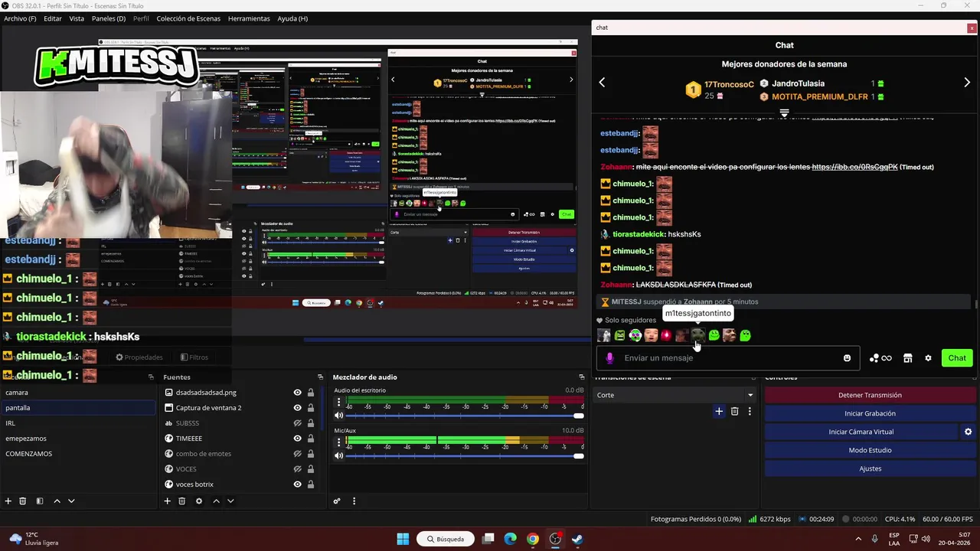Hide the TIMEEEE source

297,439
